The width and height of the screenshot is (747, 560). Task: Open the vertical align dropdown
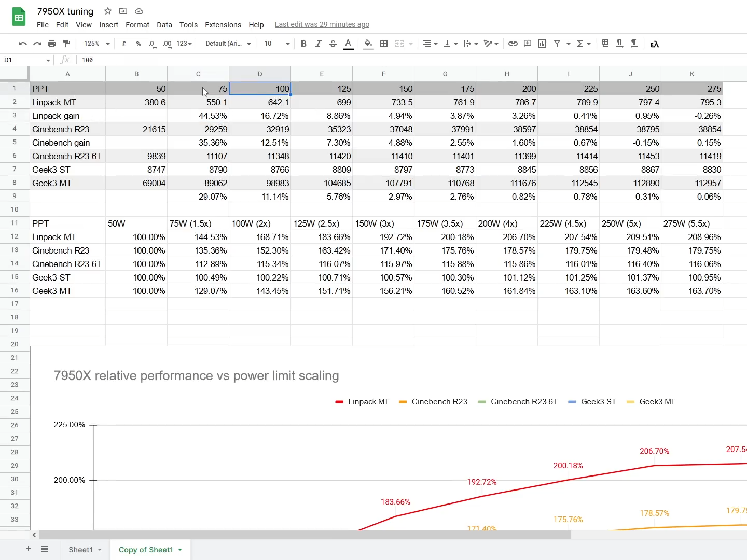tap(450, 44)
